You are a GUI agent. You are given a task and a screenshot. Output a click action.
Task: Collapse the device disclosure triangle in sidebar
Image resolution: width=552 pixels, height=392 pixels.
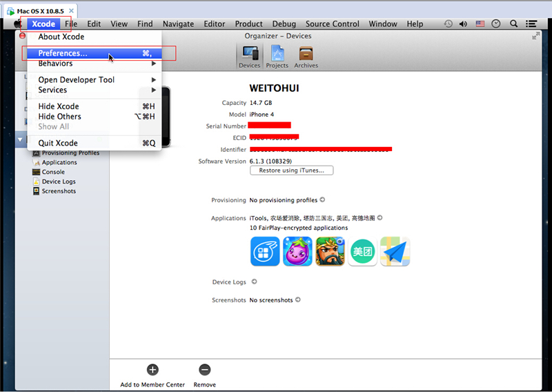point(20,140)
